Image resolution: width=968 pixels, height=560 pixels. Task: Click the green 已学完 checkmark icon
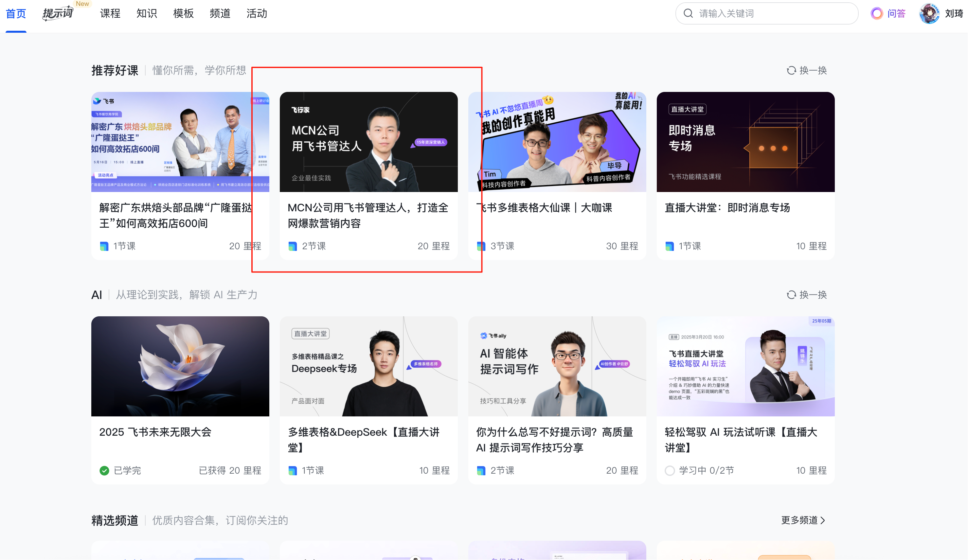(x=104, y=470)
